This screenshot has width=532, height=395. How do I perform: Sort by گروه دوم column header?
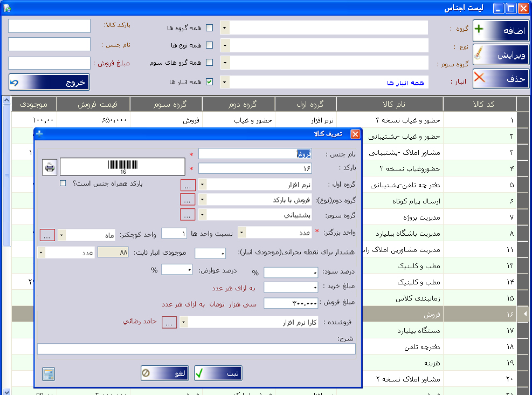click(239, 104)
